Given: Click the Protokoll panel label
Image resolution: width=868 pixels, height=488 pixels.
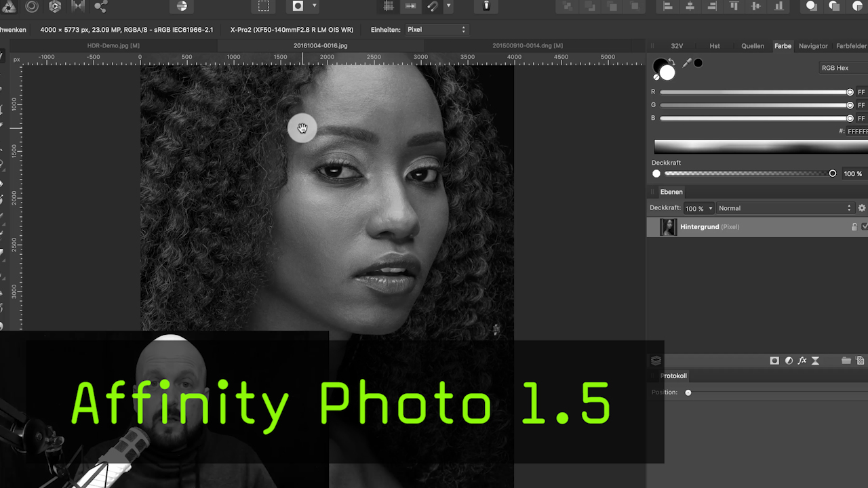Looking at the screenshot, I should click(673, 375).
